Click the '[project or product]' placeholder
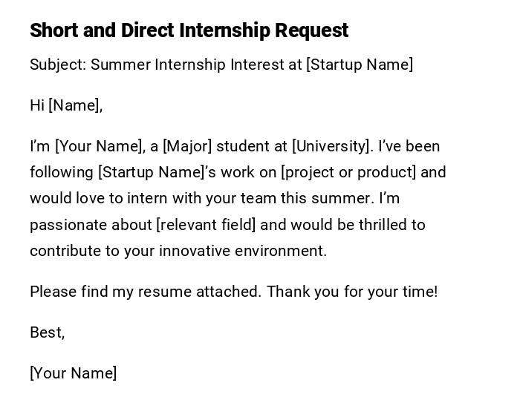 pyautogui.click(x=348, y=172)
